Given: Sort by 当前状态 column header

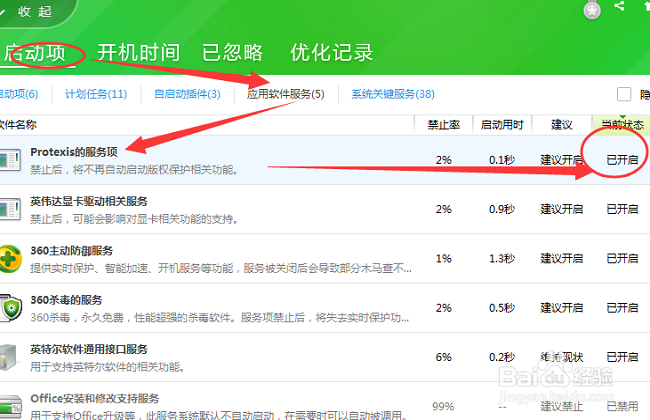Looking at the screenshot, I should (x=622, y=125).
